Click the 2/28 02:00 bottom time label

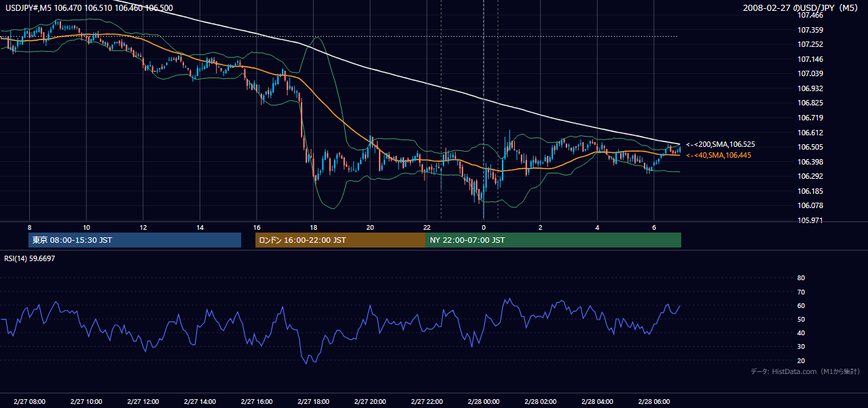click(540, 401)
